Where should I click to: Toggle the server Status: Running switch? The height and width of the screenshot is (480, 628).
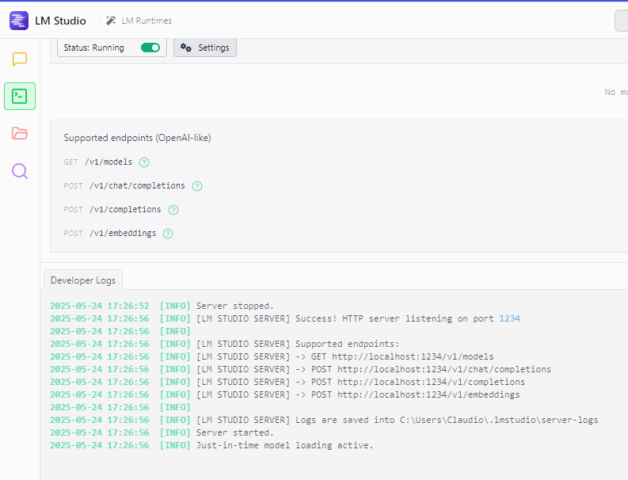point(150,48)
